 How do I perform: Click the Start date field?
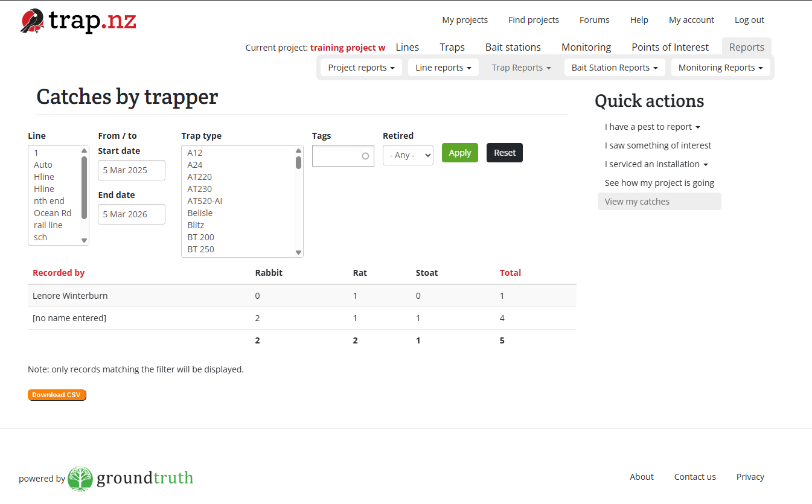tap(131, 170)
